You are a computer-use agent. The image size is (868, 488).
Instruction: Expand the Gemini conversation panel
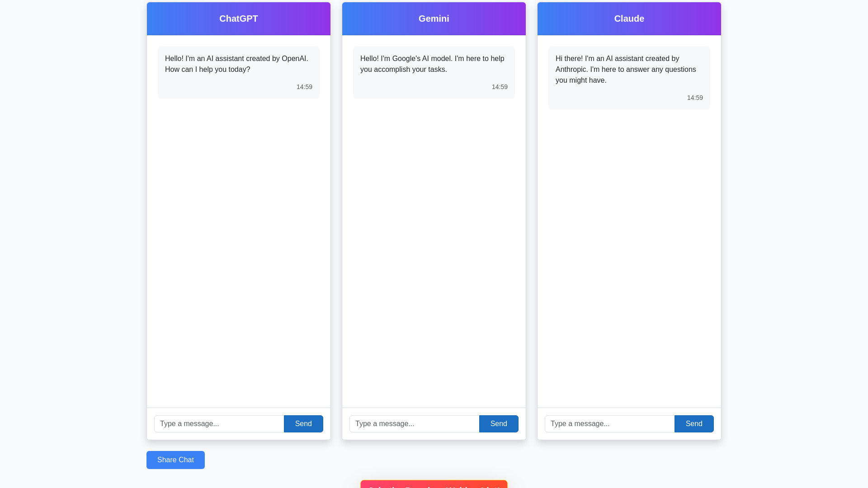434,19
